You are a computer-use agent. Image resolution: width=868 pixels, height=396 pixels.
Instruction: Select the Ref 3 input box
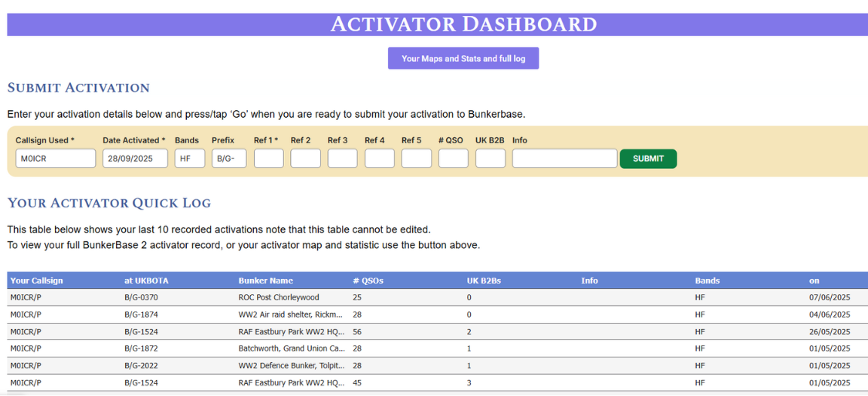[x=342, y=158]
